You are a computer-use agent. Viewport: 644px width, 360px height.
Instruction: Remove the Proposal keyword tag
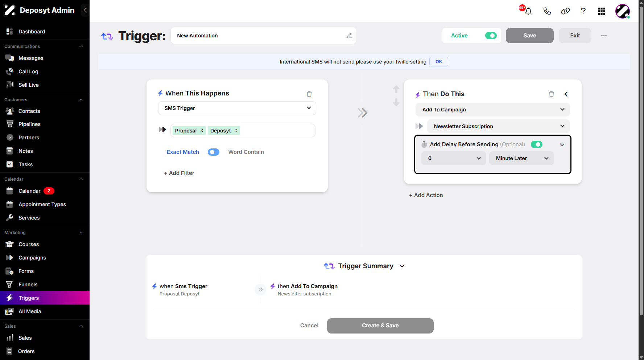(x=202, y=130)
